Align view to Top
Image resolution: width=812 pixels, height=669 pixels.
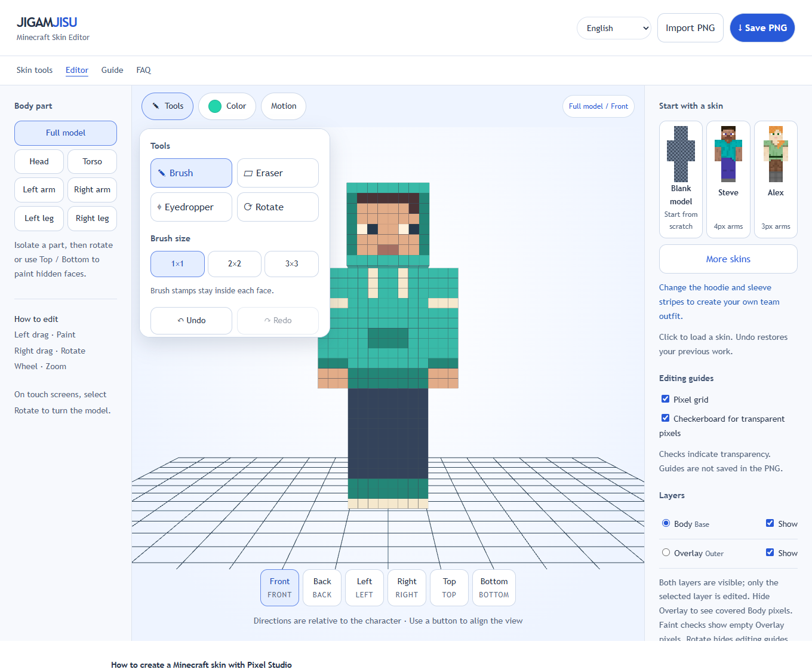click(449, 588)
